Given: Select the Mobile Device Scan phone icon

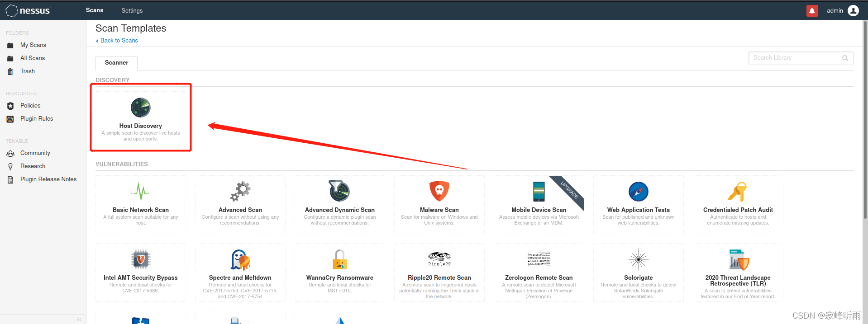Looking at the screenshot, I should tap(539, 191).
